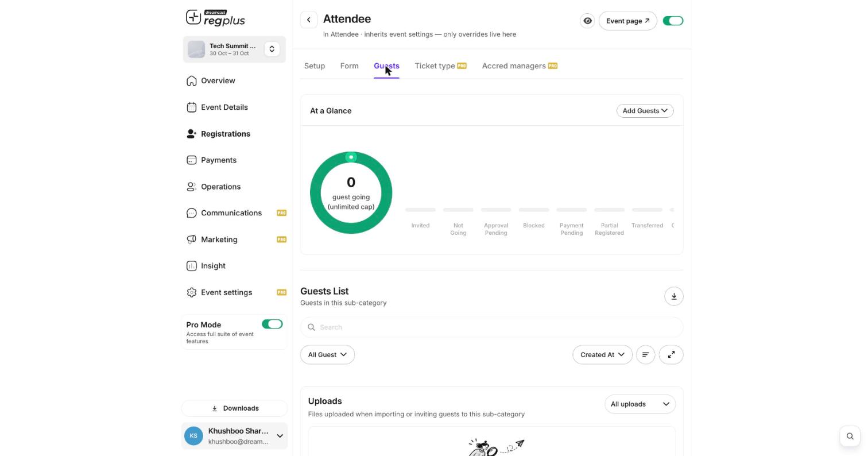Click PRO badge next to Event settings
Screen dimensions: 868x456
point(281,292)
